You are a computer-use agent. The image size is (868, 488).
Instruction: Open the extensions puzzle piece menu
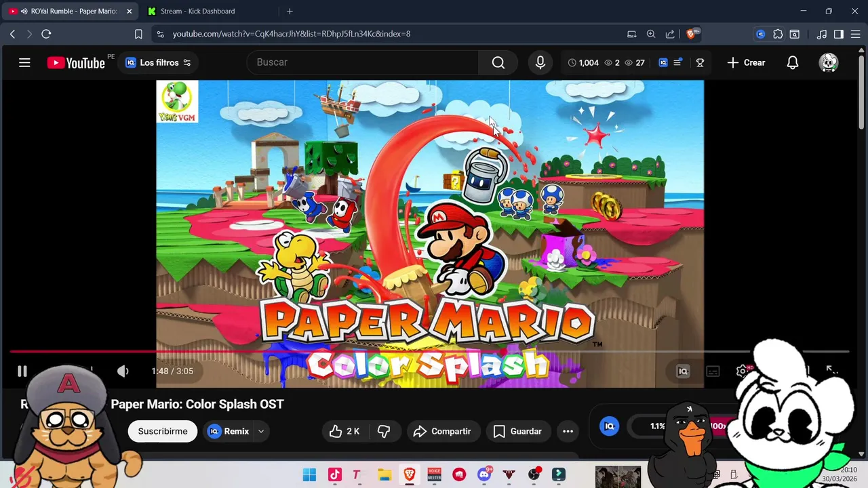(778, 34)
